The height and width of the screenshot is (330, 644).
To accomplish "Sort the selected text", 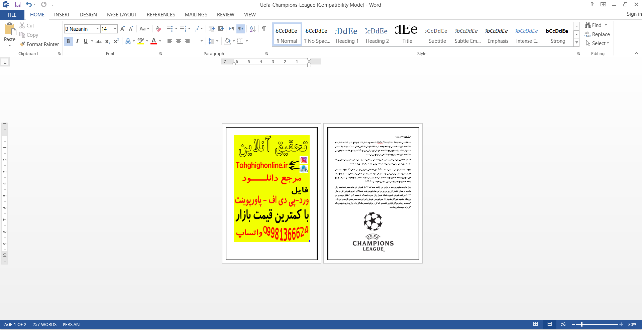I will [x=253, y=29].
